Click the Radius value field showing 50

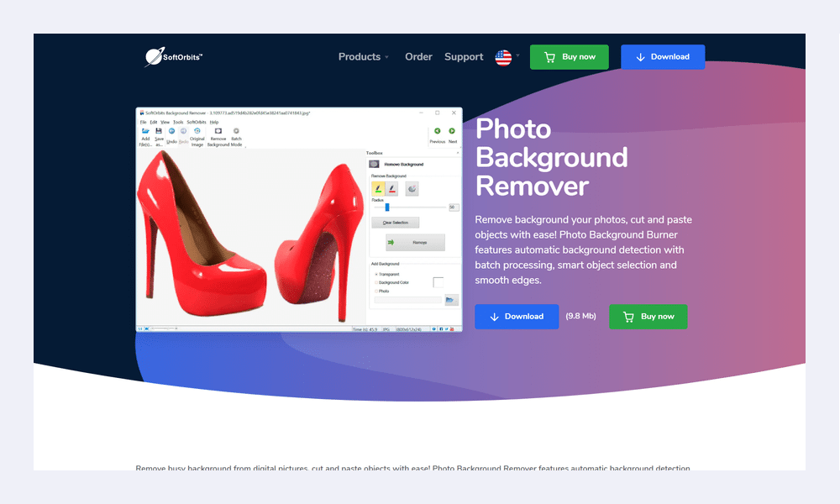click(x=454, y=207)
